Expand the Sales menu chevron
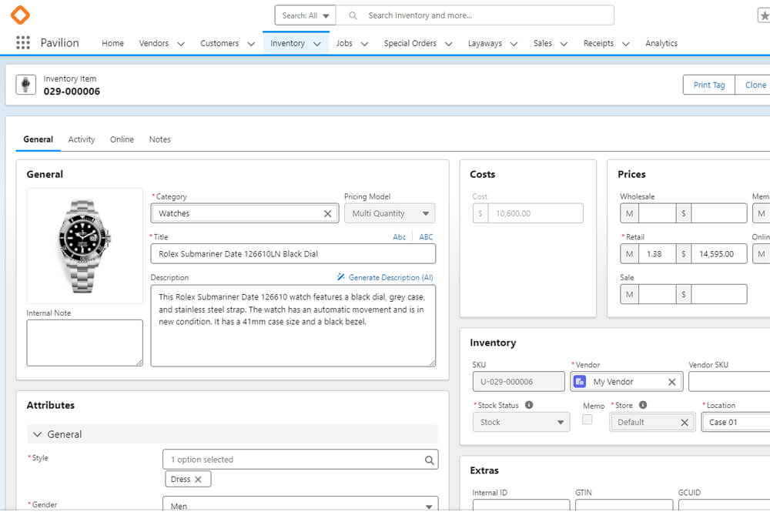The width and height of the screenshot is (770, 532). click(x=564, y=44)
